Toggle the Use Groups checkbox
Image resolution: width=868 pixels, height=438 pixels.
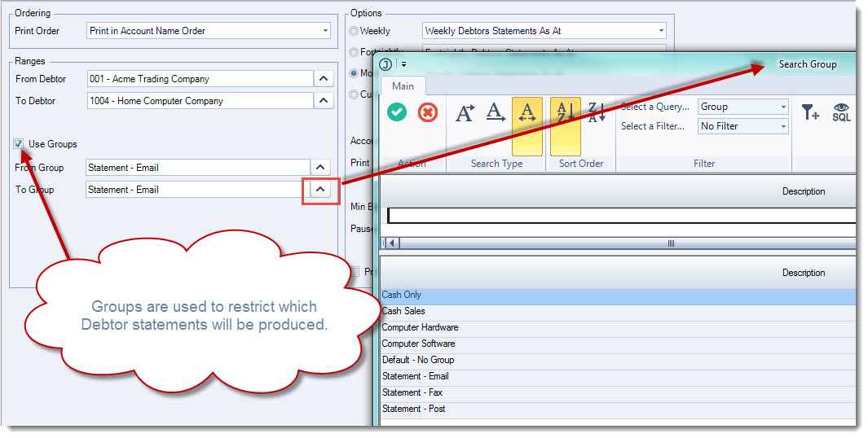(x=19, y=144)
